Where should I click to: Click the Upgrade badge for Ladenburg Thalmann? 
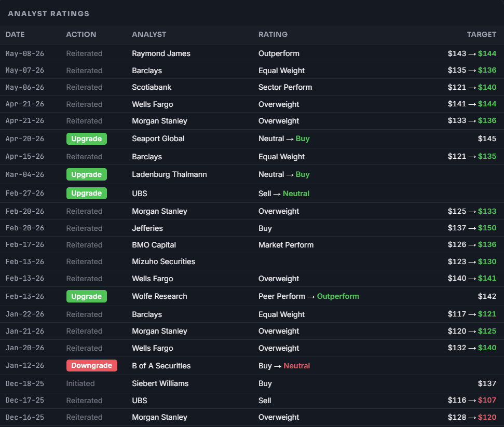click(x=87, y=174)
